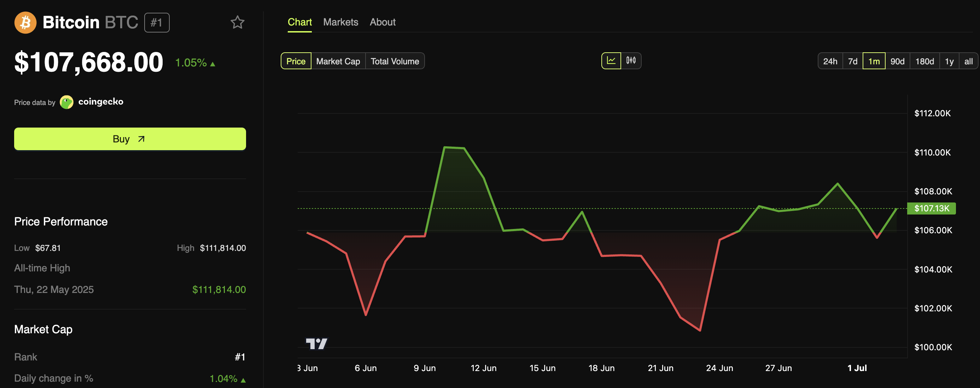Click the favorite star icon
980x388 pixels.
(237, 23)
